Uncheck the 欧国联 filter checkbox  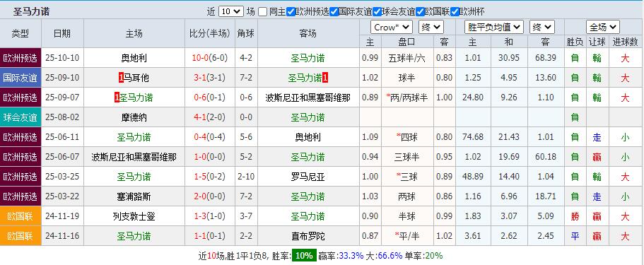point(420,12)
